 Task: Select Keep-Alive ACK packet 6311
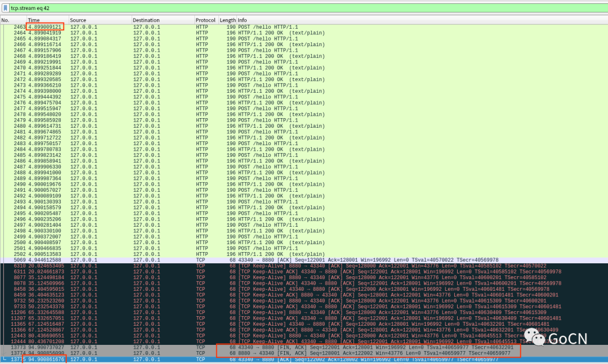(281, 272)
